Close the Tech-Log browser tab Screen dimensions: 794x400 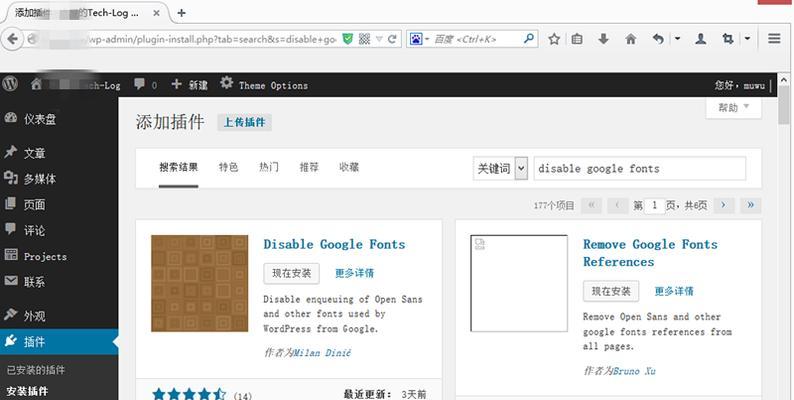156,13
